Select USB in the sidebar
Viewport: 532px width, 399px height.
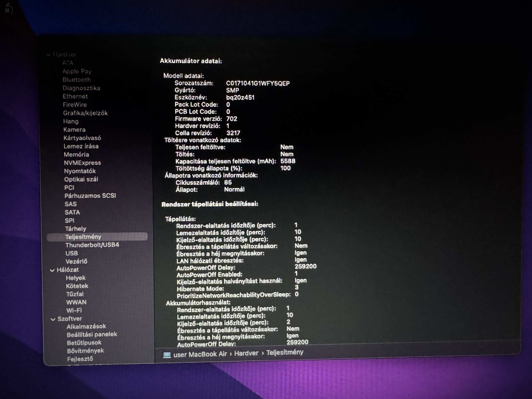[71, 253]
